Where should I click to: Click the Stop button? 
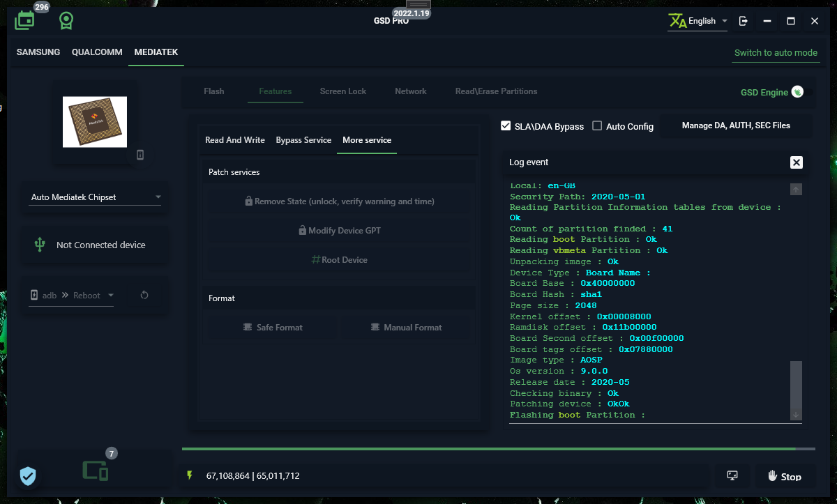[x=785, y=476]
